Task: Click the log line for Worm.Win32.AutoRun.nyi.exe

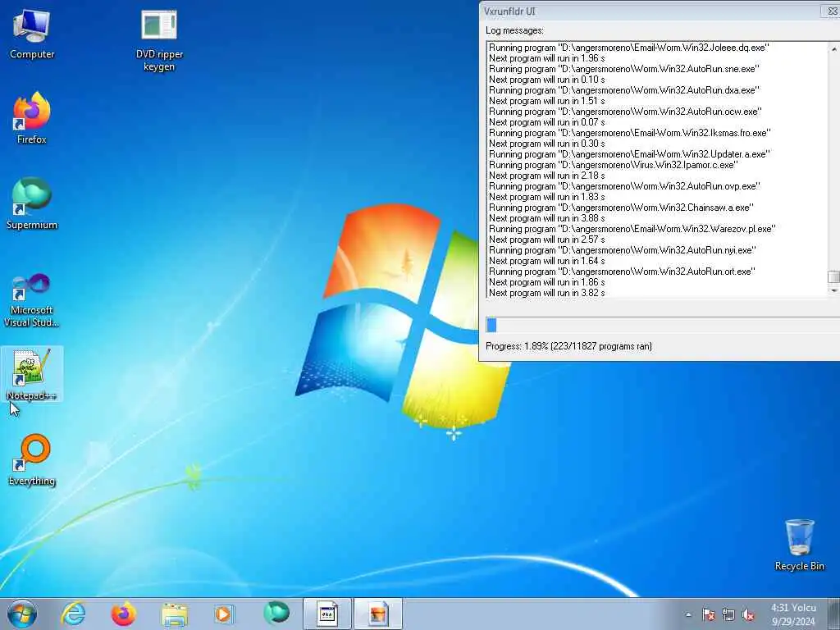Action: point(623,250)
